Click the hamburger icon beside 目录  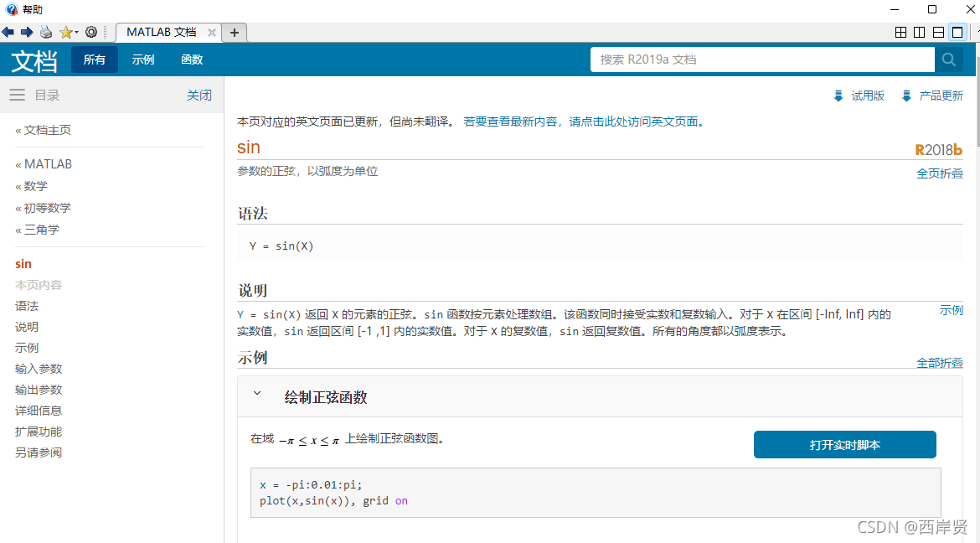17,95
